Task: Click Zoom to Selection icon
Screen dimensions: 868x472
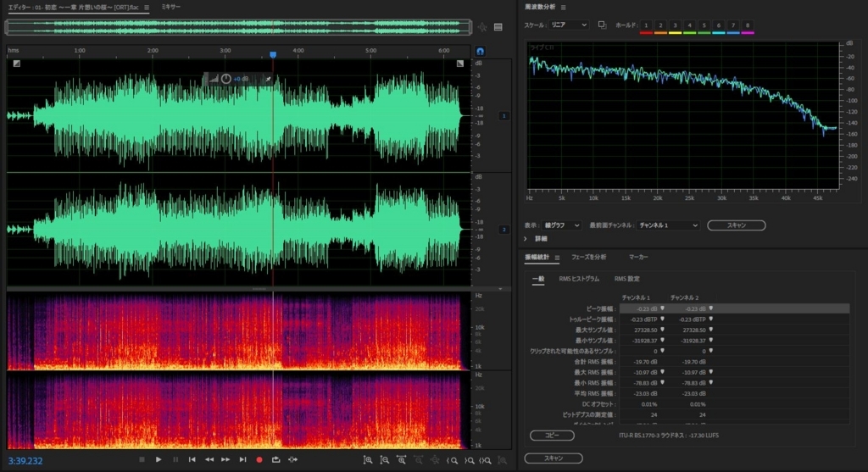Action: tap(486, 460)
